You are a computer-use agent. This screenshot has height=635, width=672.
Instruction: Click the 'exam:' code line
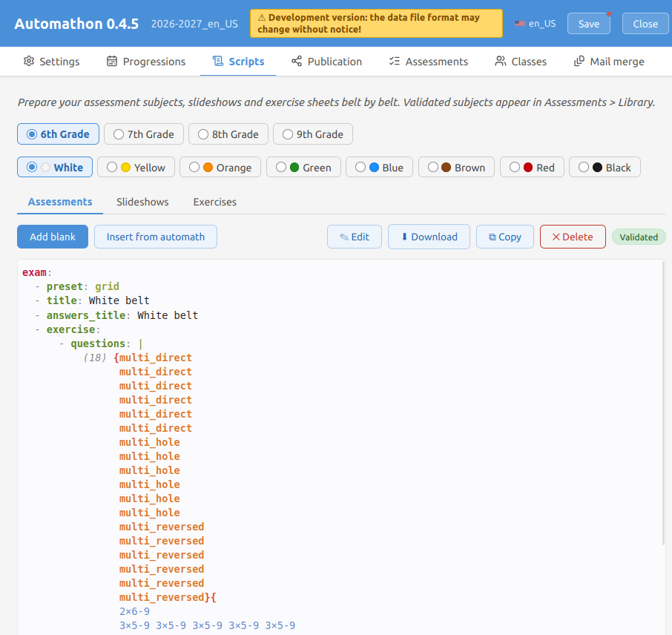point(37,272)
